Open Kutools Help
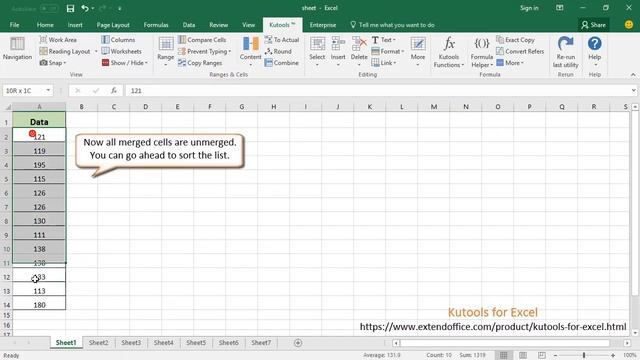 click(x=595, y=52)
